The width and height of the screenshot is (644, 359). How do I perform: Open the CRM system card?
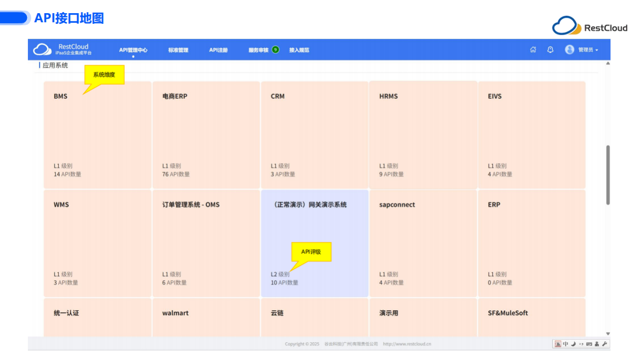[x=315, y=135]
